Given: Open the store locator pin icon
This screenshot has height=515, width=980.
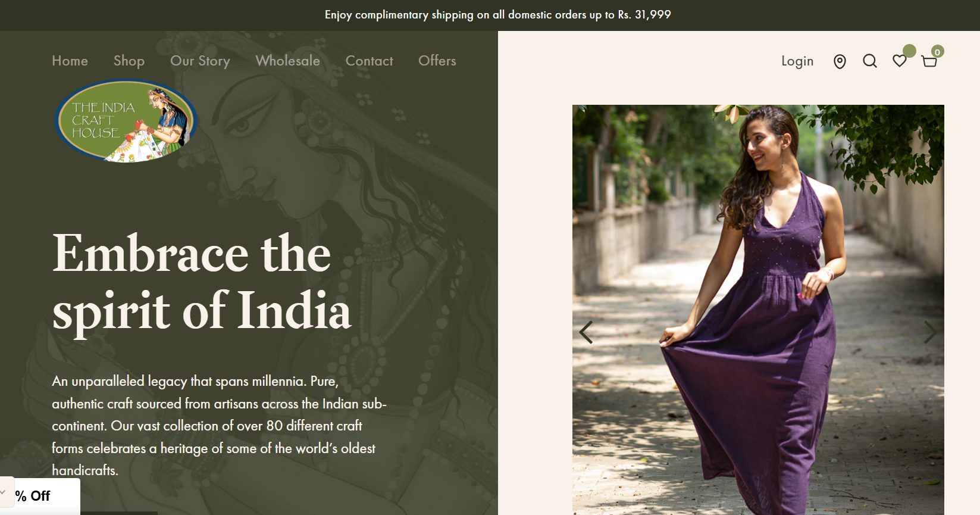Looking at the screenshot, I should tap(840, 61).
